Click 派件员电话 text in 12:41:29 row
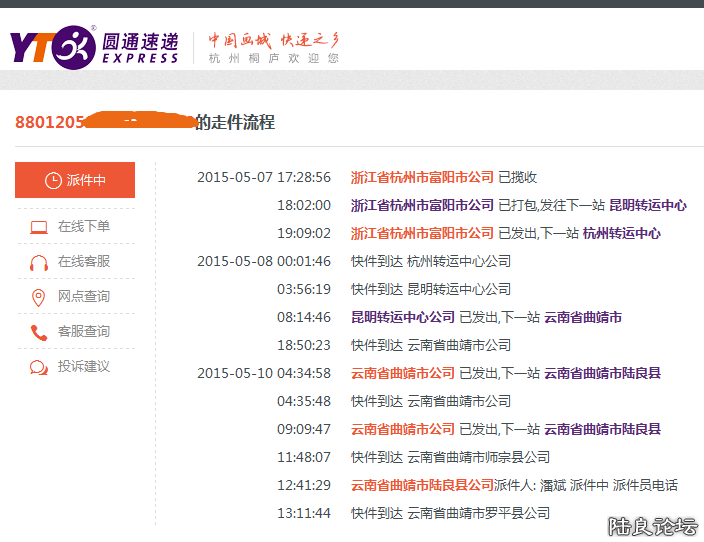The width and height of the screenshot is (704, 542). pos(645,485)
